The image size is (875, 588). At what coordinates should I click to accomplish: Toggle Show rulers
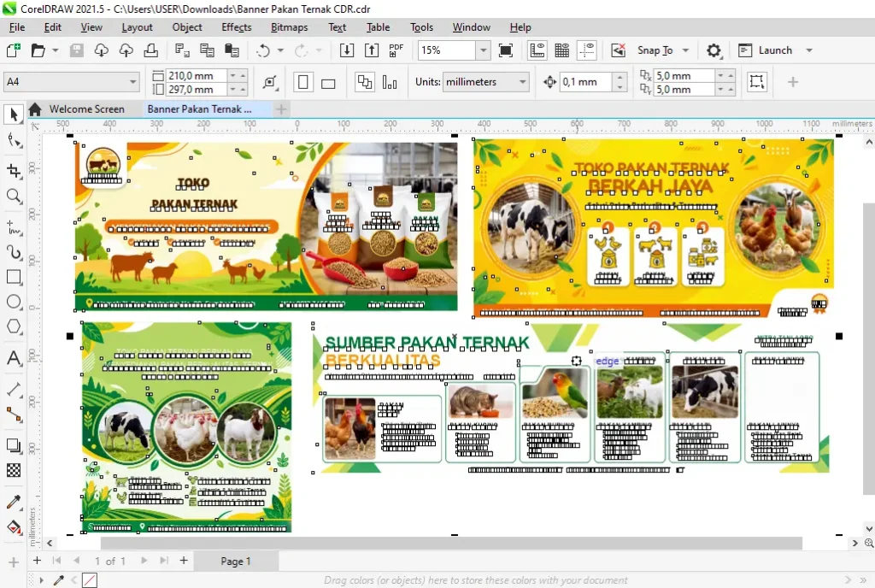pos(537,50)
